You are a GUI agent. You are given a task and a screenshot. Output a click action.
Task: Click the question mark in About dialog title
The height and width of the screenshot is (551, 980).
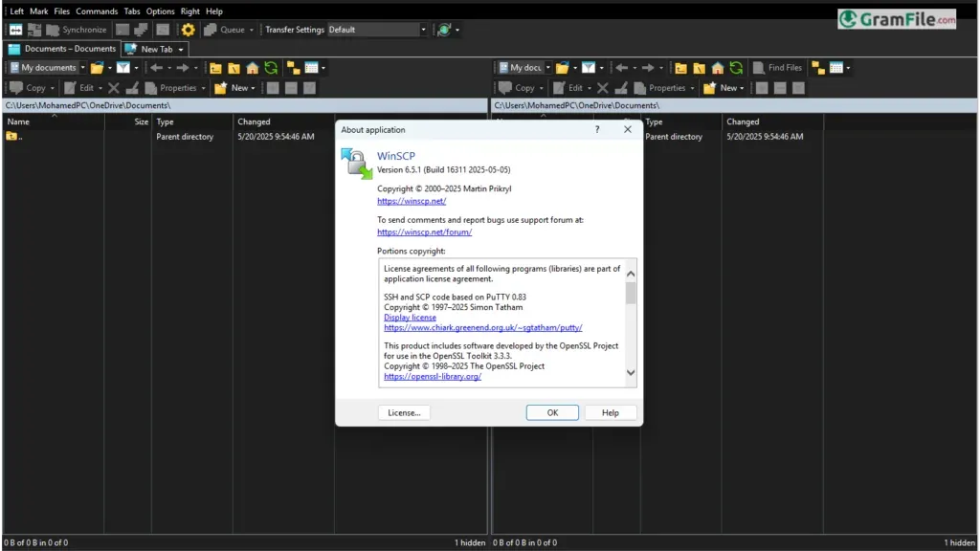(597, 130)
